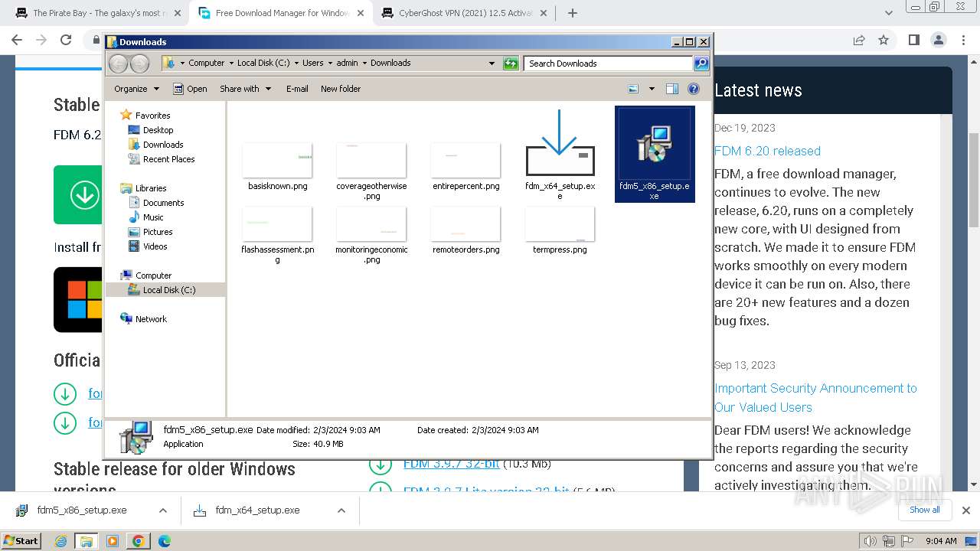Create a New folder
This screenshot has width=980, height=551.
[341, 89]
